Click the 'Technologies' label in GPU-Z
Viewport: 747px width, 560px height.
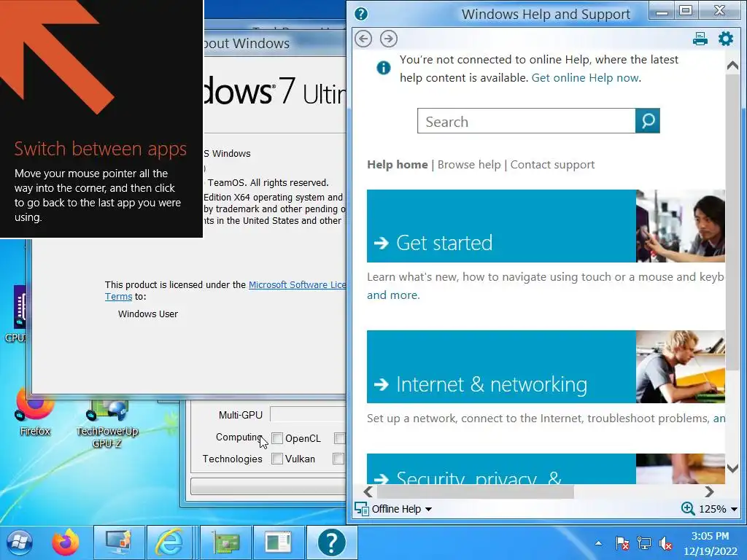point(232,459)
